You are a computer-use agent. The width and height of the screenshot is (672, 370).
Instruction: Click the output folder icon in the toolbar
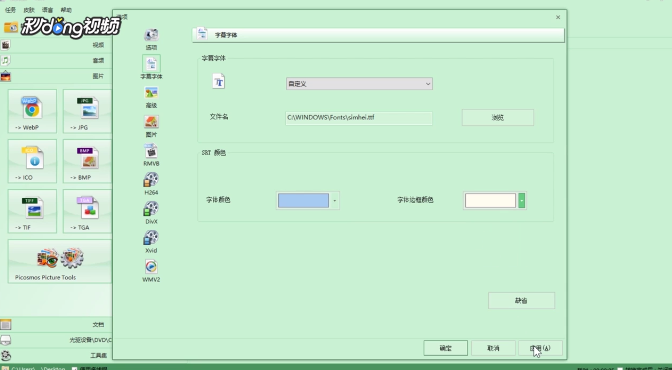11,27
